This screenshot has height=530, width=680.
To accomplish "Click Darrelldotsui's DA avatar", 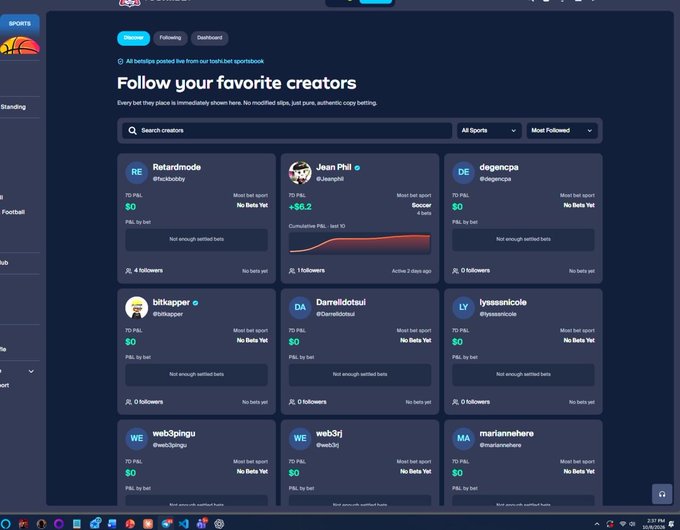I will 300,308.
